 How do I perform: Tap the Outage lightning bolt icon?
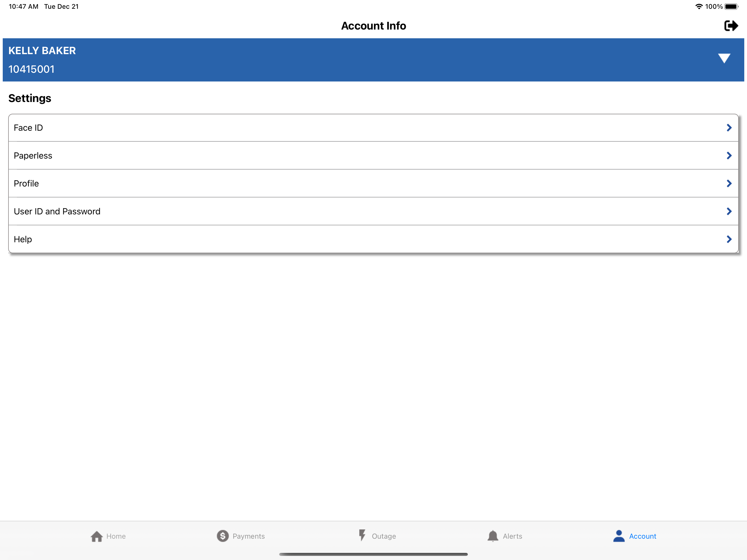pos(362,535)
